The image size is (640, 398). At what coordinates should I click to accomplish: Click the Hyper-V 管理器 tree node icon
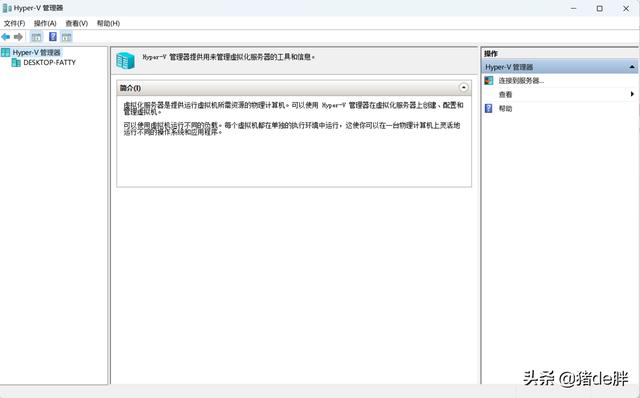5,52
